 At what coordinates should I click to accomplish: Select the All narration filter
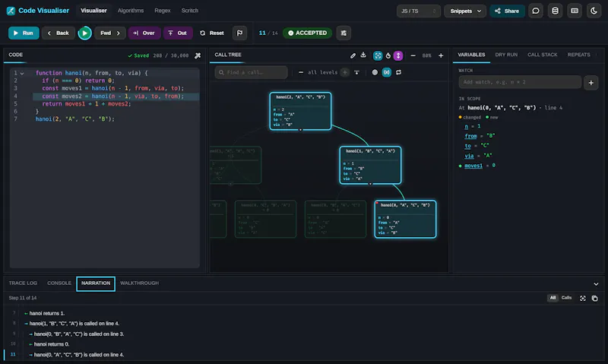[553, 298]
